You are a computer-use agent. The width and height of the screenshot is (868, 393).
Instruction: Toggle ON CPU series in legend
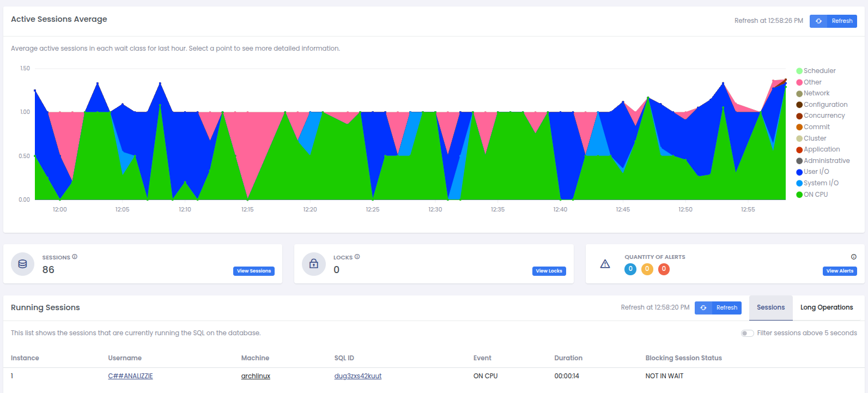(x=812, y=195)
